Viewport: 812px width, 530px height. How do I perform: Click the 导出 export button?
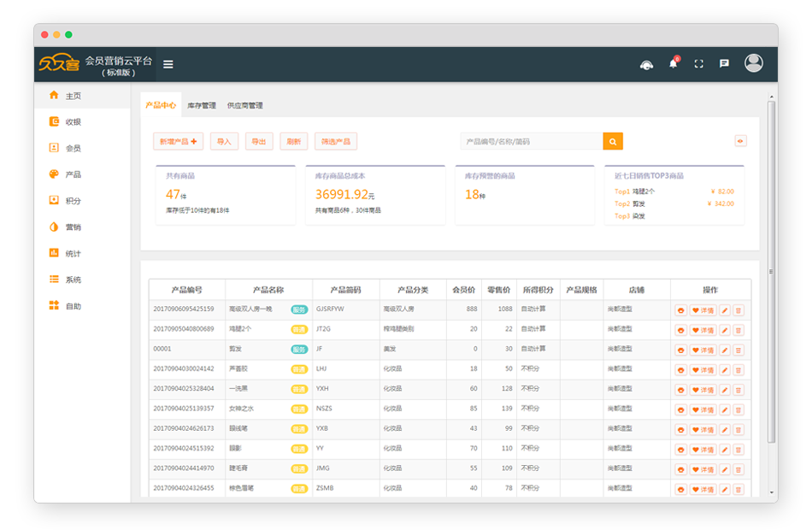click(259, 142)
